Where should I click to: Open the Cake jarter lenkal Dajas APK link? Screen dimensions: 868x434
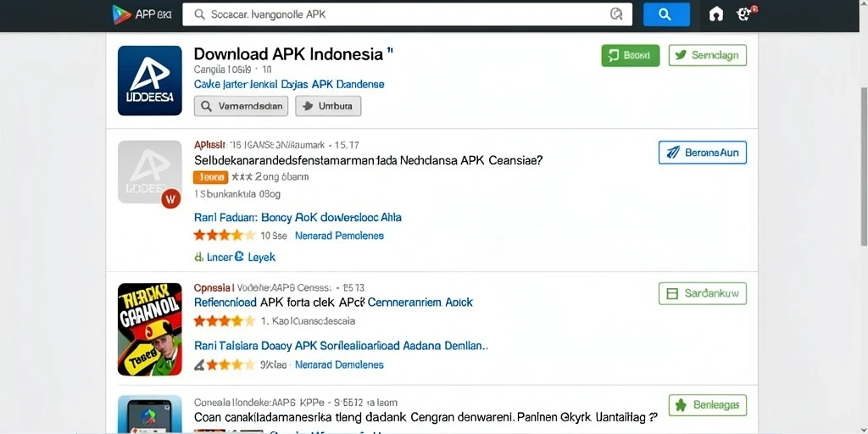tap(289, 84)
